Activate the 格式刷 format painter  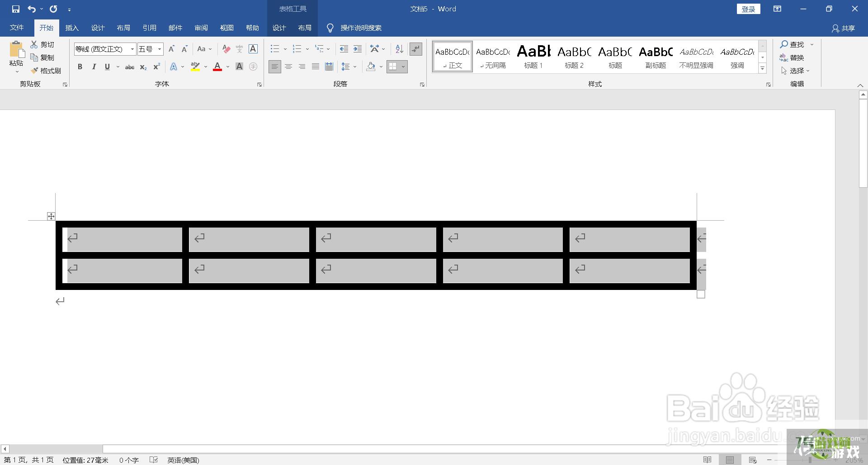pyautogui.click(x=46, y=71)
